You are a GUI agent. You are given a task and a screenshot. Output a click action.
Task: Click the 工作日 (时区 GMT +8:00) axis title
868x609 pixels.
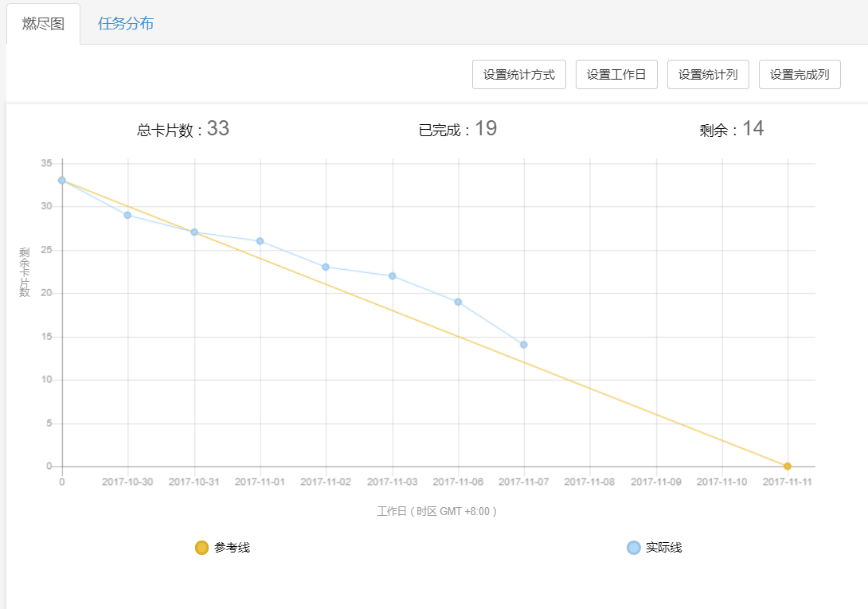pos(436,512)
